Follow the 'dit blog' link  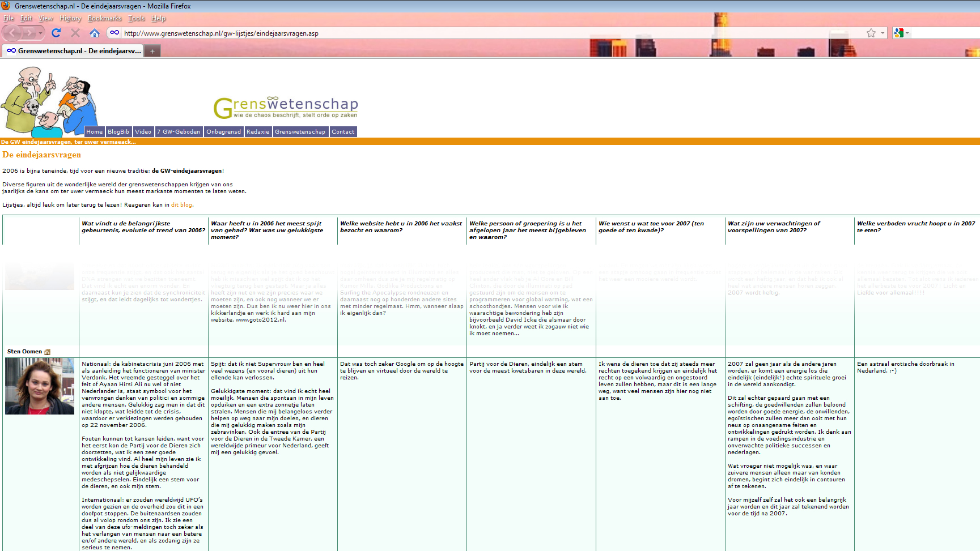(x=181, y=205)
